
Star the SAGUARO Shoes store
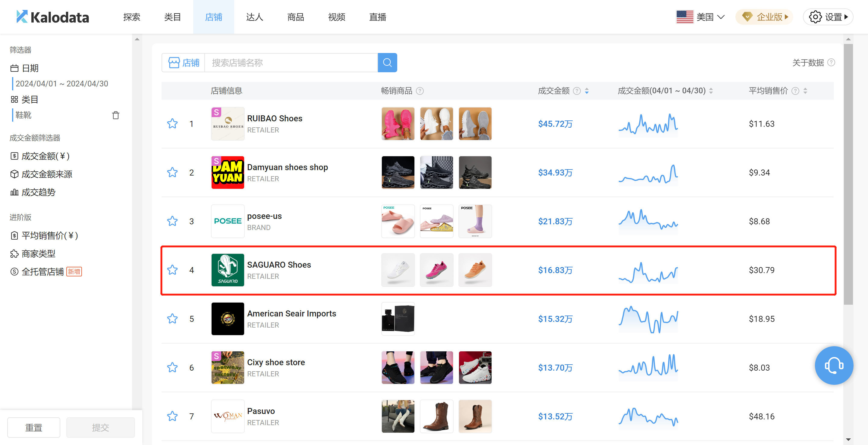point(172,270)
